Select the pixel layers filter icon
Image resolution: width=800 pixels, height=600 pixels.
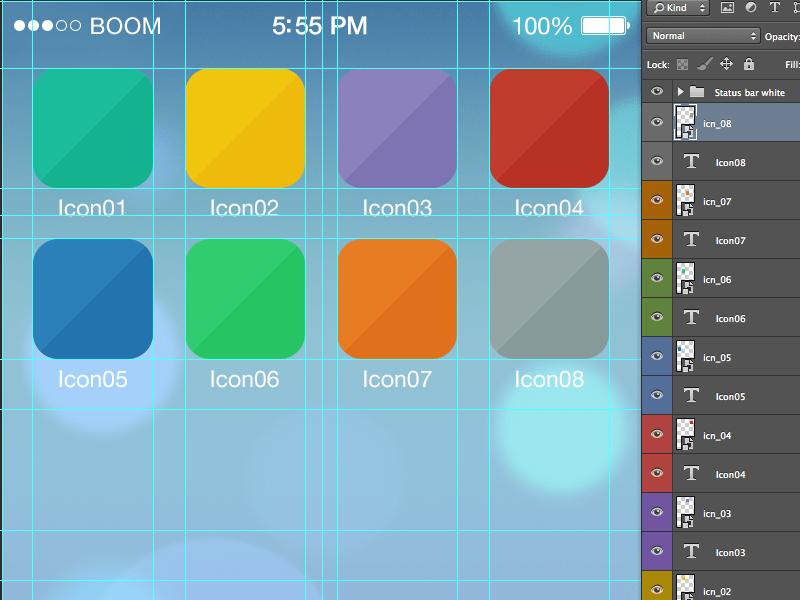[727, 8]
